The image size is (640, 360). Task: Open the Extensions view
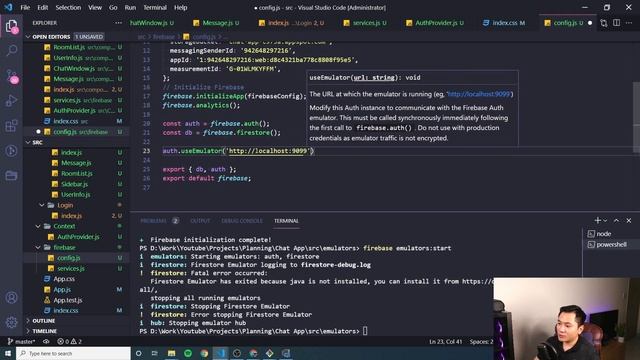click(x=11, y=126)
